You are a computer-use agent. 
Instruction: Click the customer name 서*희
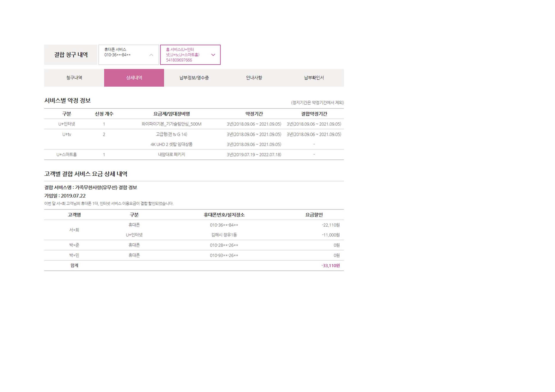pos(74,230)
